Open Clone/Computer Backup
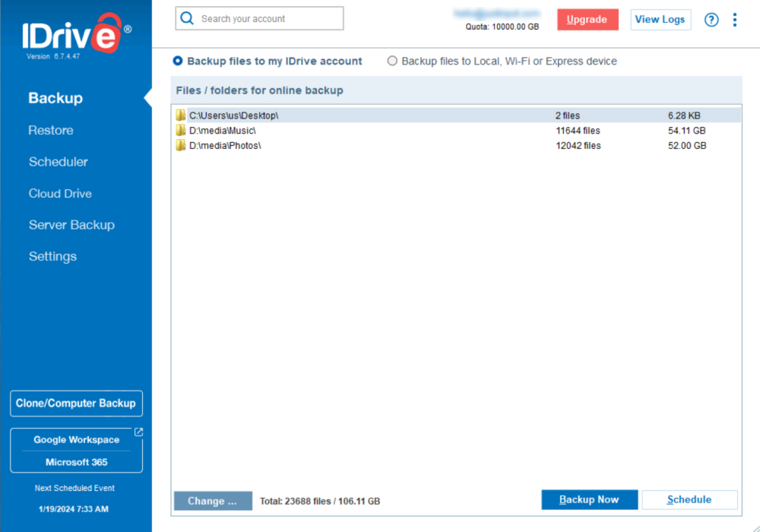 [x=76, y=403]
